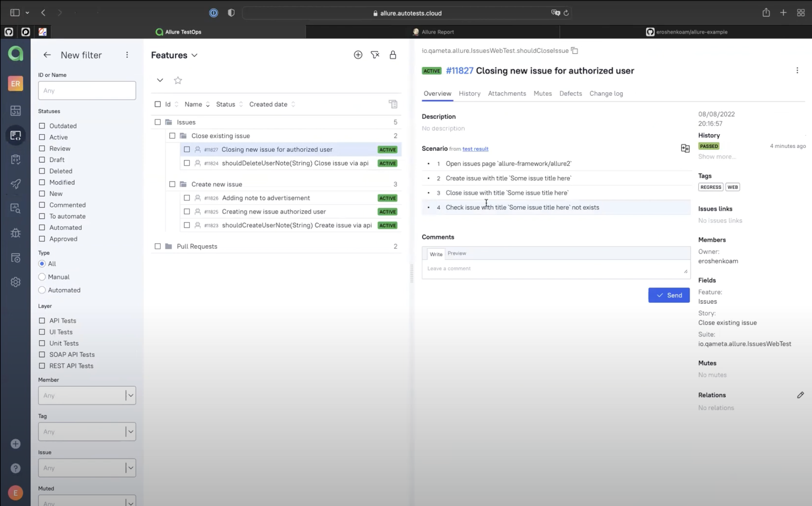Switch to the History tab
Screen dimensions: 812x506
point(469,94)
